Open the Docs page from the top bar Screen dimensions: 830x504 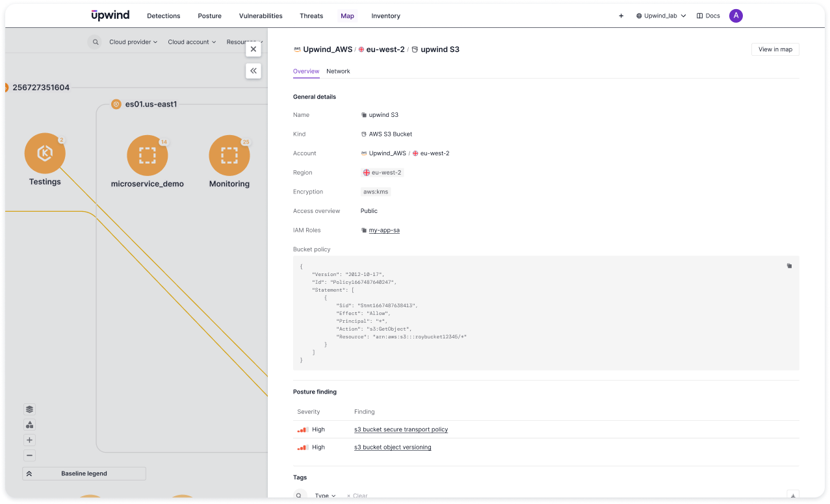pyautogui.click(x=708, y=16)
